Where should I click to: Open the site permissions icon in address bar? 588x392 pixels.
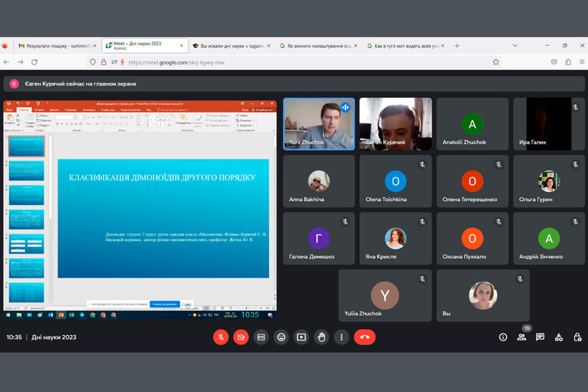(114, 62)
